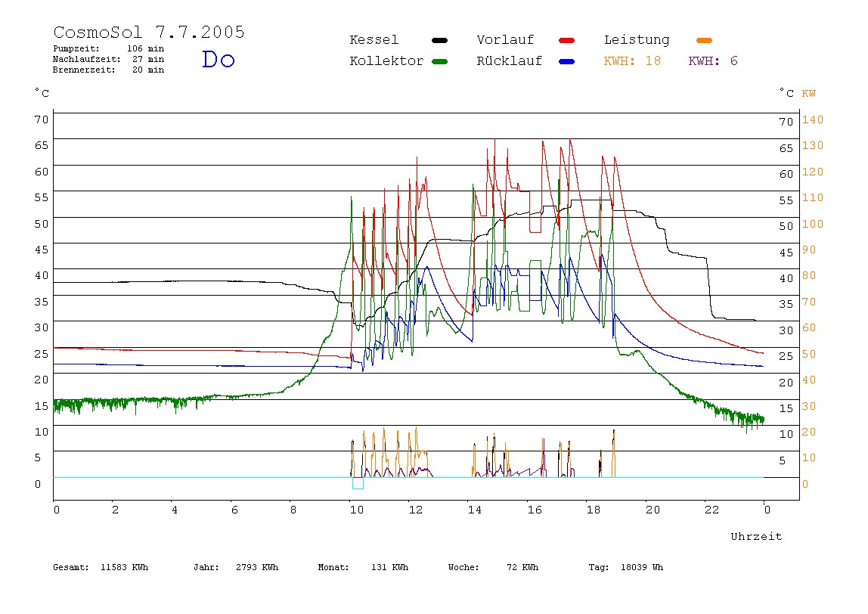Click the "Kollektor" legend label

[x=386, y=61]
